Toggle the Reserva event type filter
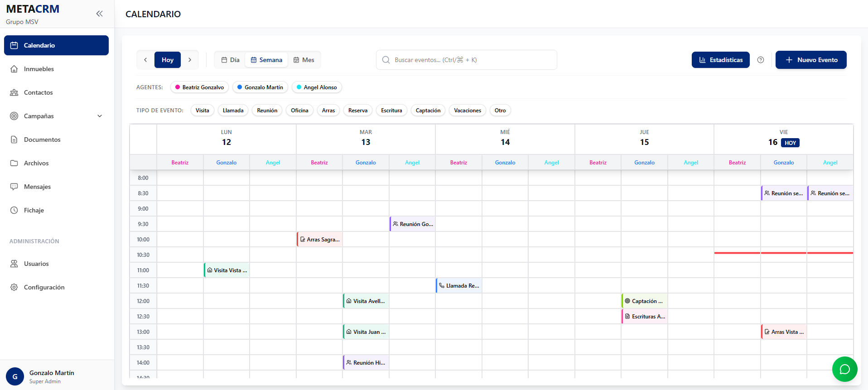 [x=358, y=111]
